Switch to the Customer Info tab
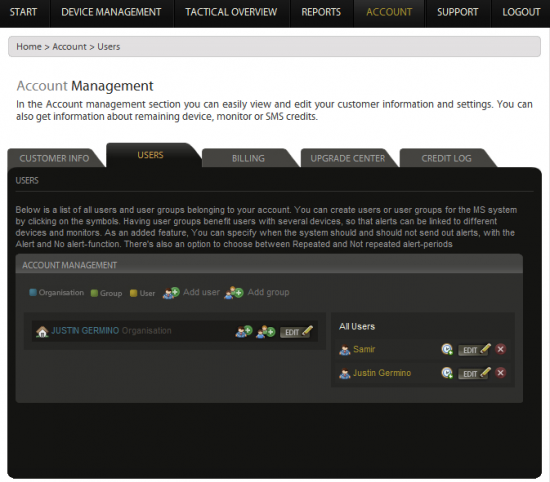The width and height of the screenshot is (550, 482). [54, 158]
